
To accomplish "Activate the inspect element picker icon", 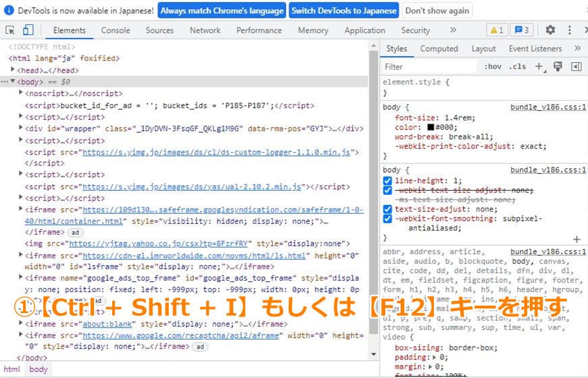I will point(10,30).
